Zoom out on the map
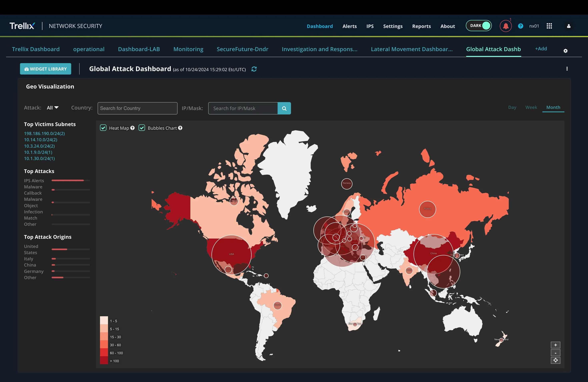This screenshot has width=588, height=382. pos(555,353)
